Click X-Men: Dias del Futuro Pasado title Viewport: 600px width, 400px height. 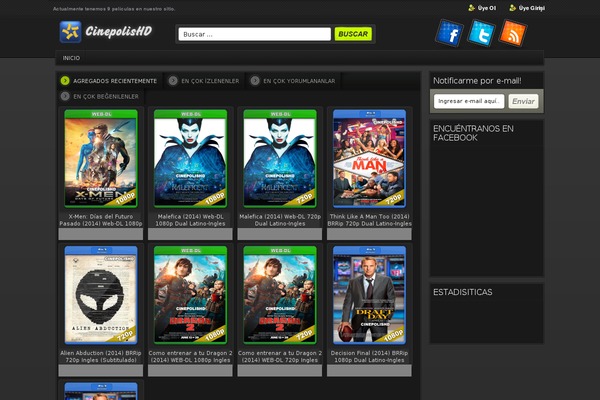101,220
